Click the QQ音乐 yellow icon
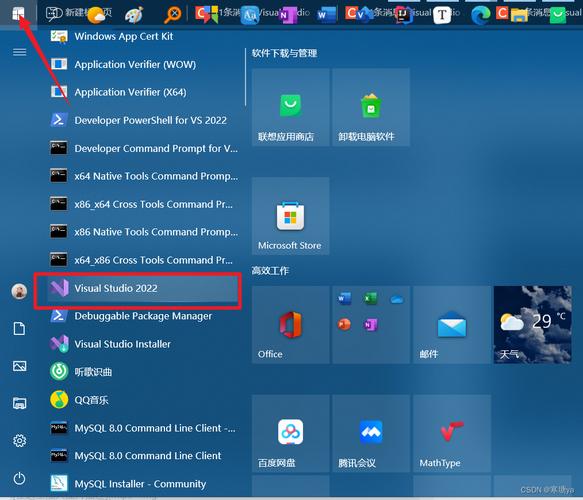 click(x=59, y=400)
